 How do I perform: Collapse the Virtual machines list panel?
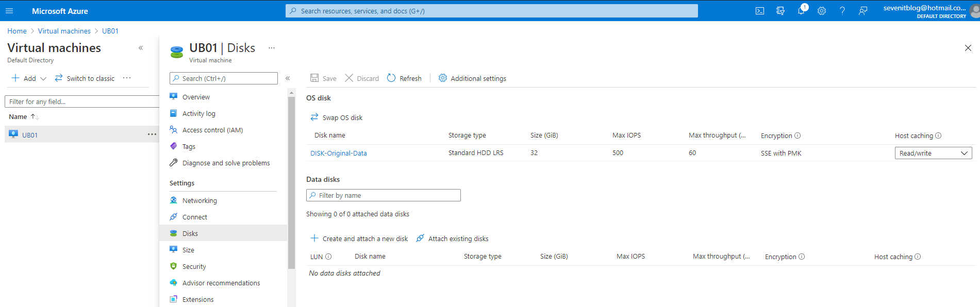(x=141, y=48)
